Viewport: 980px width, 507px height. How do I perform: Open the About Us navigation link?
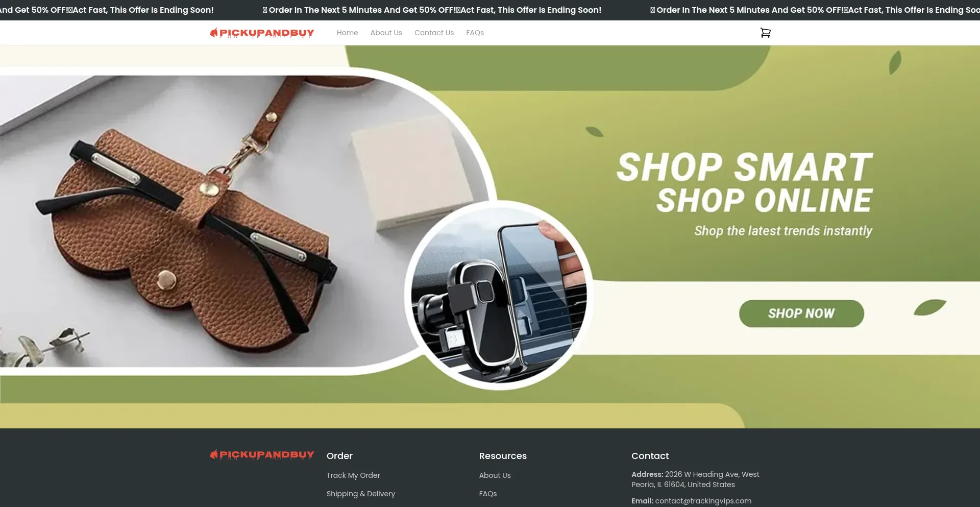point(386,33)
